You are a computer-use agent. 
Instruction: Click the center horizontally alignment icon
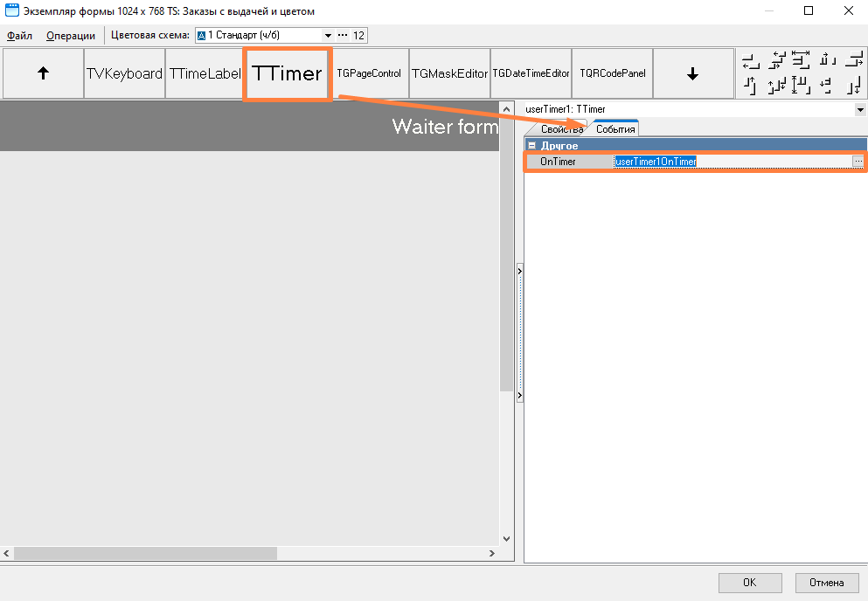pyautogui.click(x=776, y=61)
